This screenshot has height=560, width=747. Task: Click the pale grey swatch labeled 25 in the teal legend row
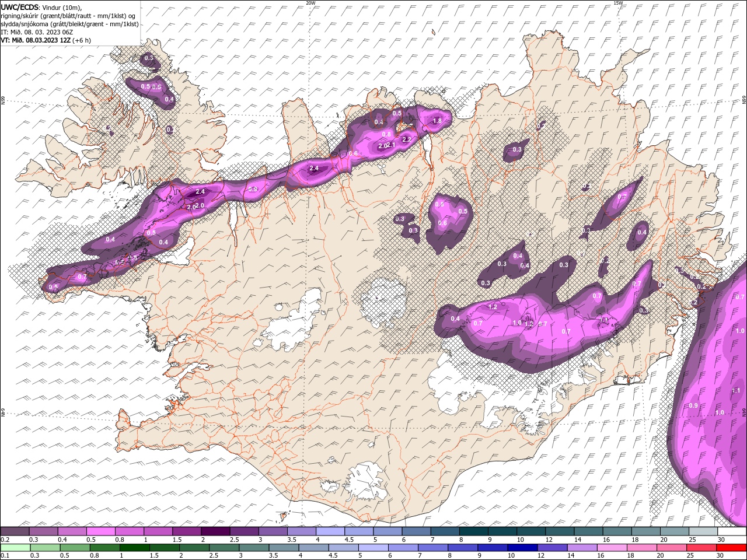[703, 531]
